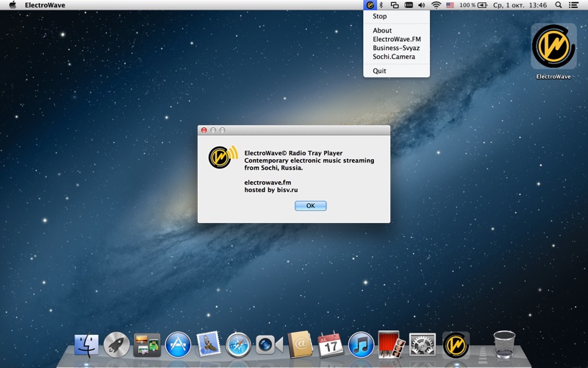This screenshot has height=368, width=588.
Task: Choose ElectroWave.FM in the tray menu
Action: click(396, 39)
